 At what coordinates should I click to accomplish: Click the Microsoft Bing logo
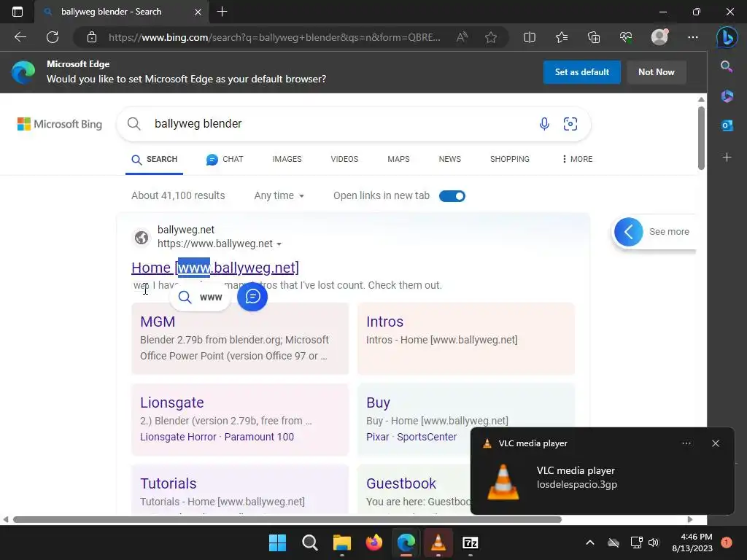(60, 124)
